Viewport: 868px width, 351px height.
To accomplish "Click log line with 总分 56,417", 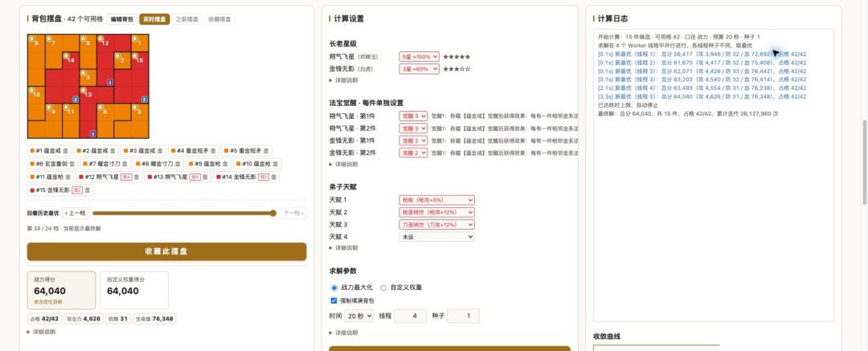I will 702,55.
